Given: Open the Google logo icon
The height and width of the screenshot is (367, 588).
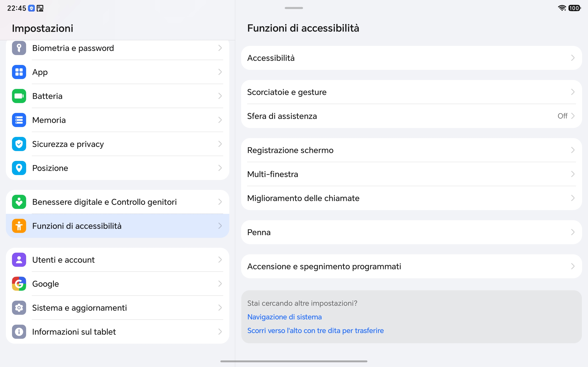Looking at the screenshot, I should pos(19,284).
